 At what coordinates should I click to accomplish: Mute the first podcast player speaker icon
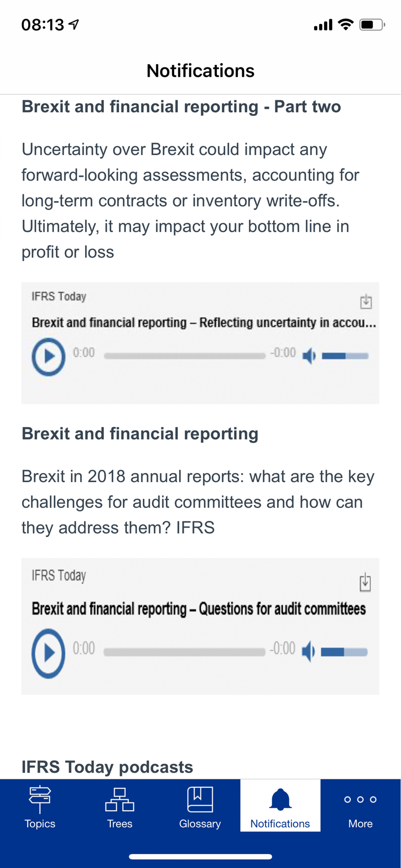tap(309, 356)
